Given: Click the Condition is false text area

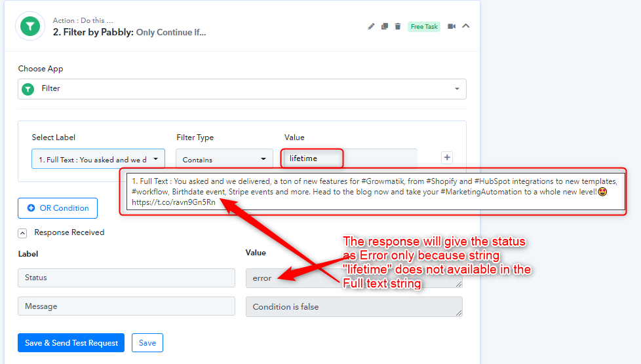Looking at the screenshot, I should click(x=354, y=307).
